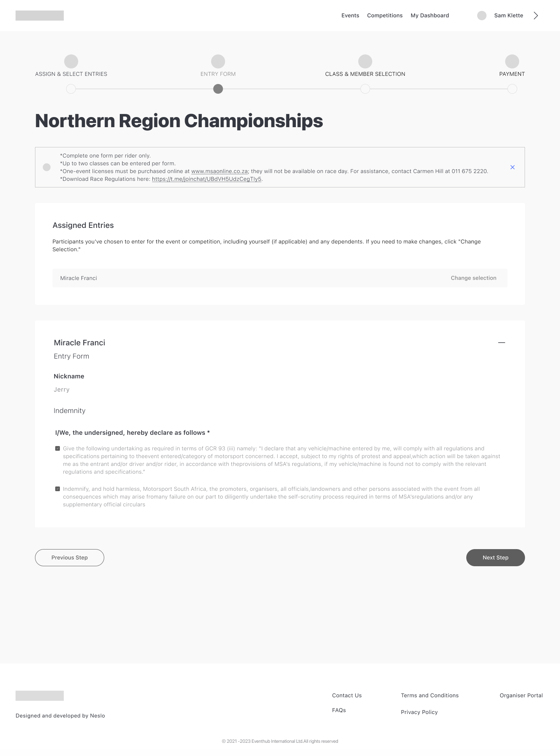Click the Sam Klette profile avatar
This screenshot has width=560, height=756.
481,16
